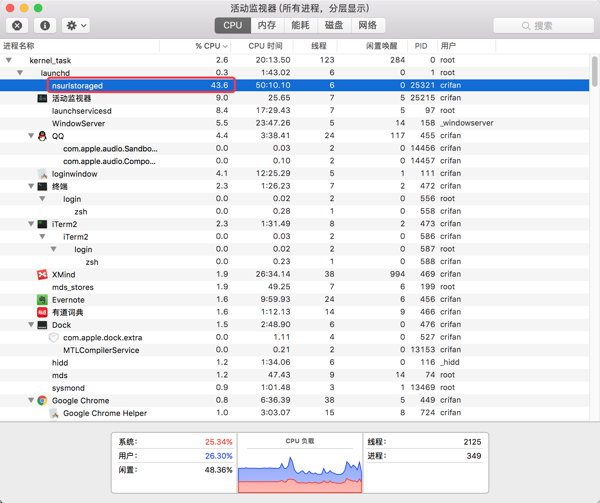Open the process info inspector button
The image size is (600, 503).
(x=45, y=26)
